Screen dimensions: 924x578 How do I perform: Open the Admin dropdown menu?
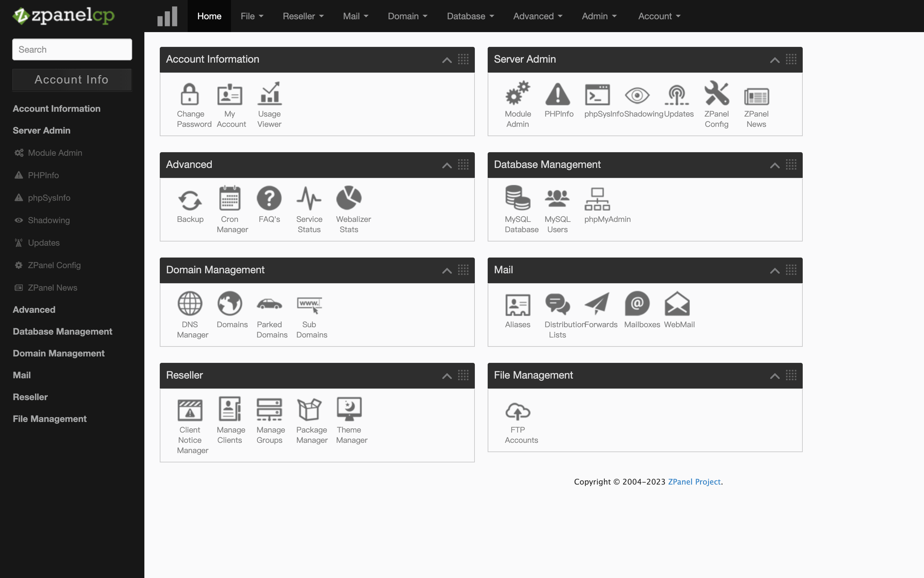(x=599, y=16)
